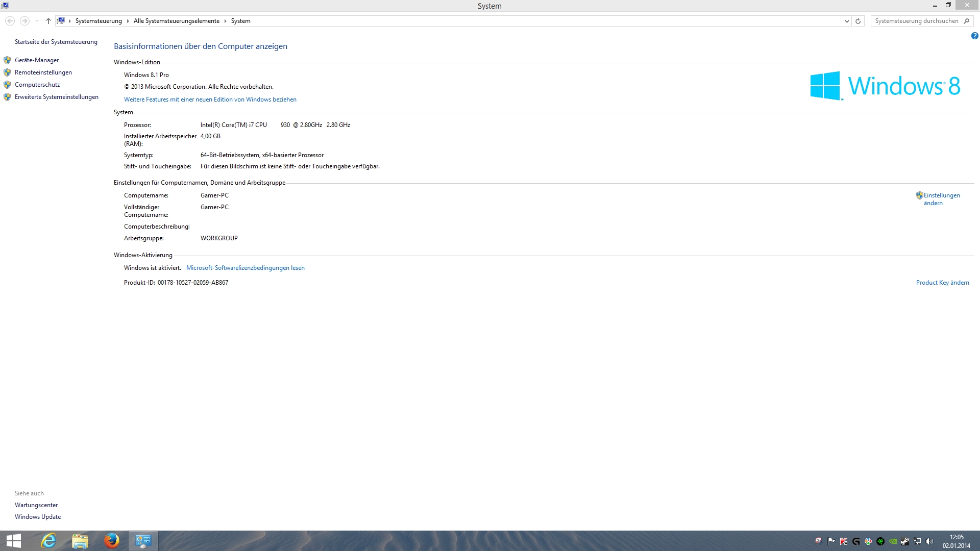Open Logitech Gaming tray icon
The image size is (980, 551).
856,541
